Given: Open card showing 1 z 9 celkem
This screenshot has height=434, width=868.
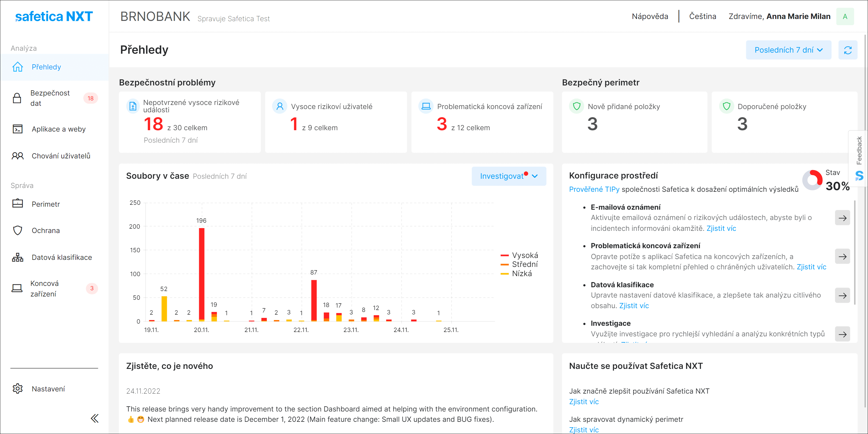Looking at the screenshot, I should click(x=336, y=122).
